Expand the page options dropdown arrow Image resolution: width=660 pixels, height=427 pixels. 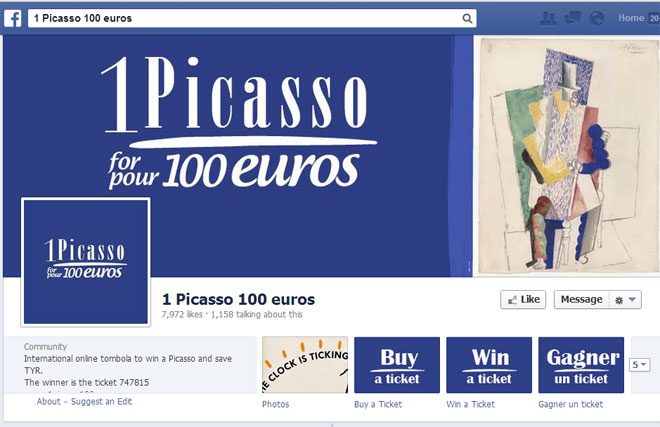coord(632,299)
